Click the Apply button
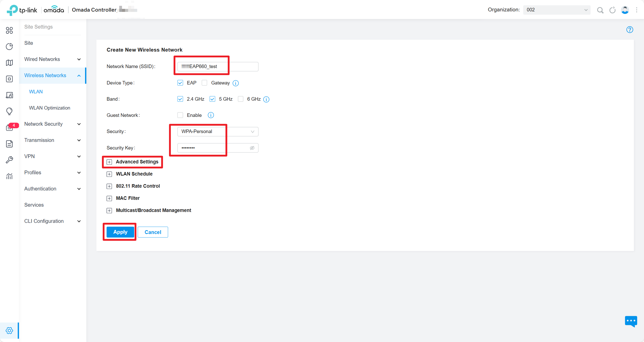The height and width of the screenshot is (342, 644). 120,232
